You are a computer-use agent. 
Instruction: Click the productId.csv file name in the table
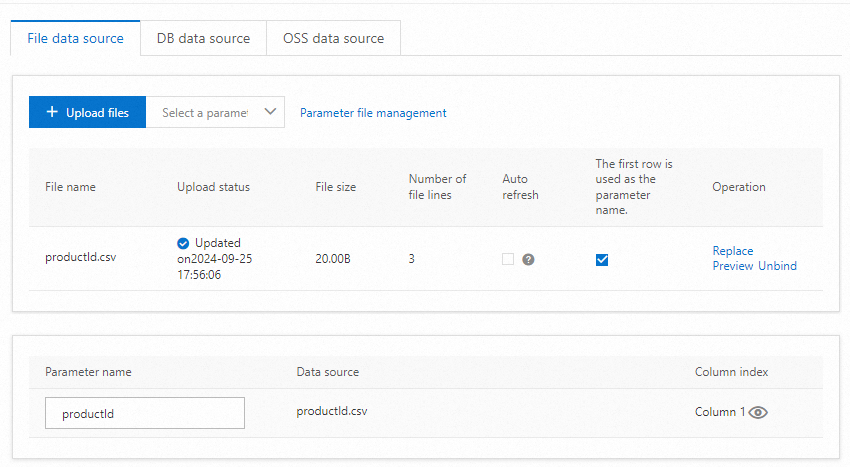(x=81, y=257)
